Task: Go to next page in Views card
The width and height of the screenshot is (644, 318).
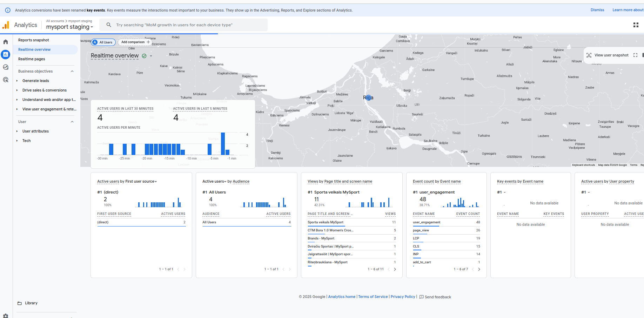Action: (x=395, y=269)
